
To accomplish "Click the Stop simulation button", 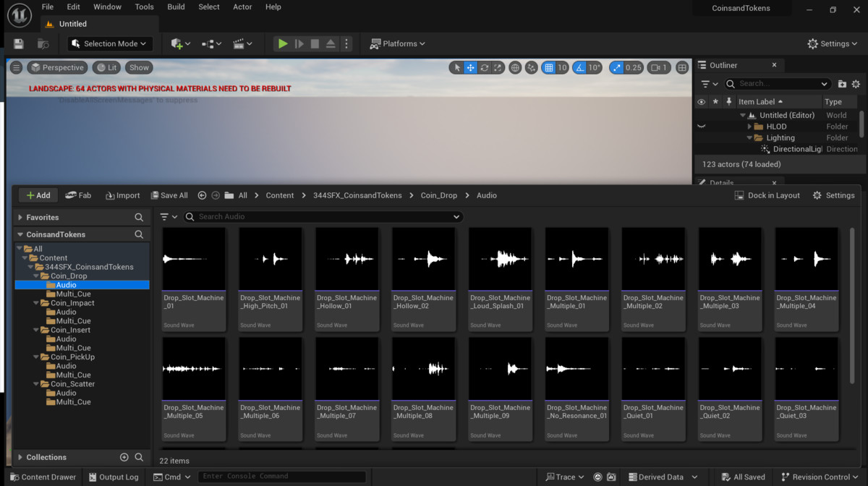I will [x=315, y=44].
